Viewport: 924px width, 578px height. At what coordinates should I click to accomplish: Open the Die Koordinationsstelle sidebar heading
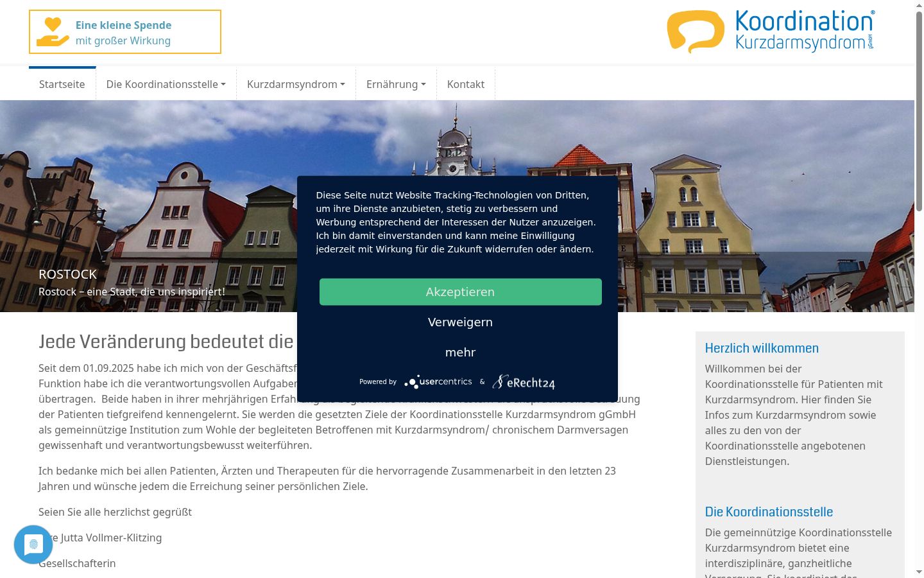click(x=769, y=512)
